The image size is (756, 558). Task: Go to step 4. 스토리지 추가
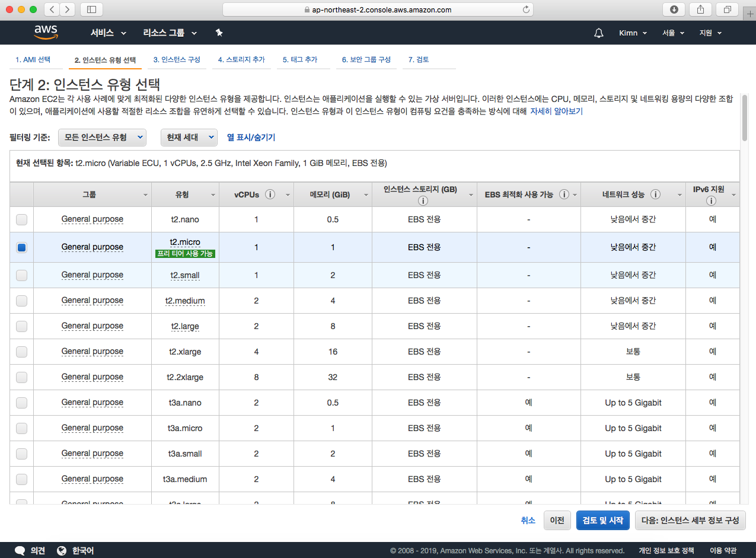[241, 60]
